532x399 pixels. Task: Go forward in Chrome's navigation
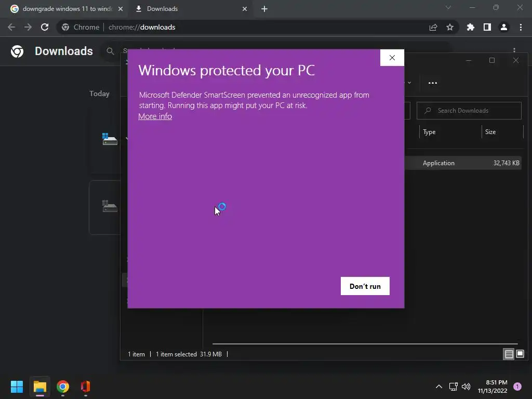pyautogui.click(x=28, y=27)
